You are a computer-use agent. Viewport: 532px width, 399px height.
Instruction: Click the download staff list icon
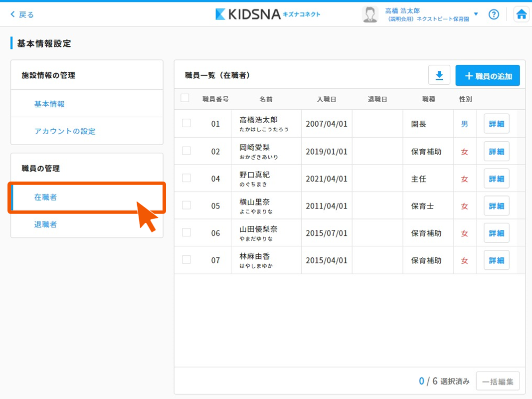pos(439,75)
